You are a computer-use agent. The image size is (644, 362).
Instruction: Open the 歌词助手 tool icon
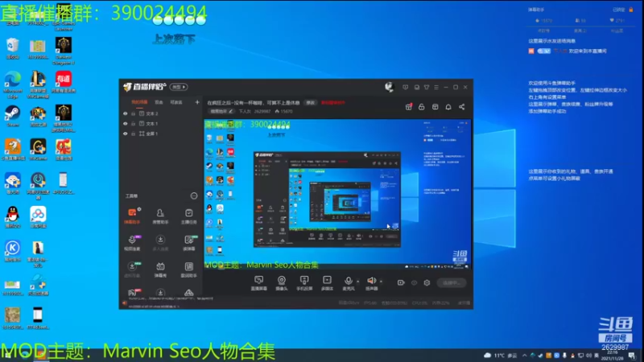click(188, 269)
